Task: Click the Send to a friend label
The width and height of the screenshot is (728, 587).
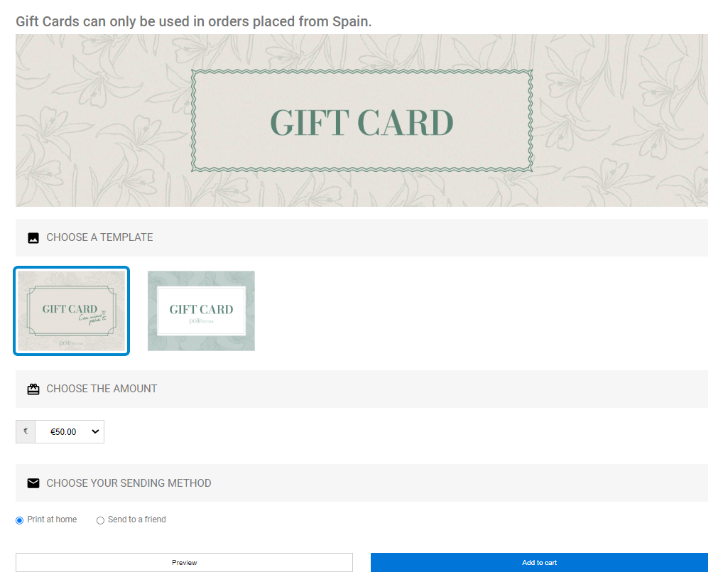Action: pos(137,519)
